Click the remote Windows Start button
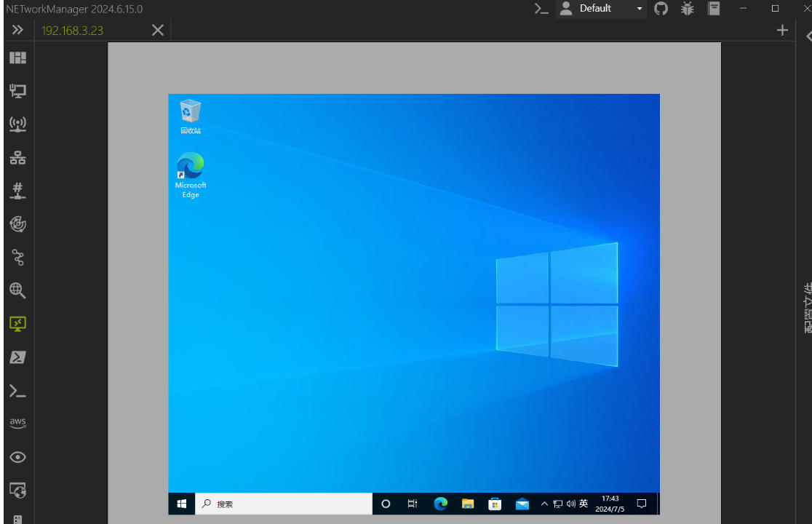 pos(182,504)
